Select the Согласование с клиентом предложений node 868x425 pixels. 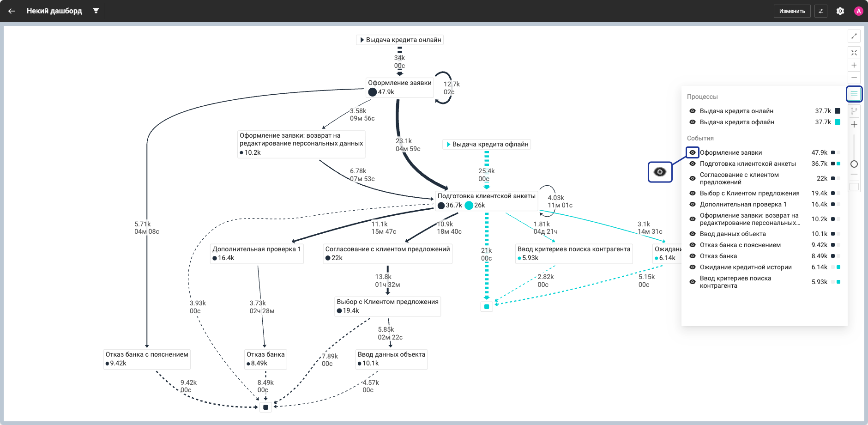tap(388, 253)
